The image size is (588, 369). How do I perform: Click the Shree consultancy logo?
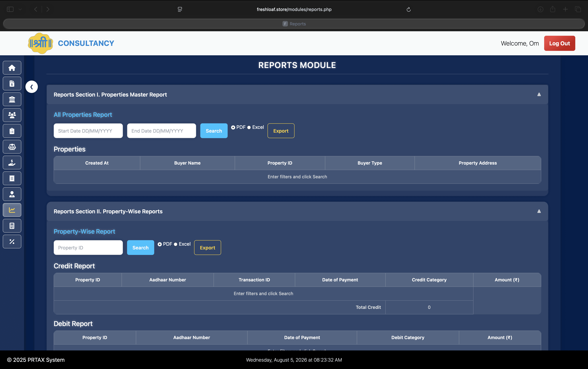point(41,43)
